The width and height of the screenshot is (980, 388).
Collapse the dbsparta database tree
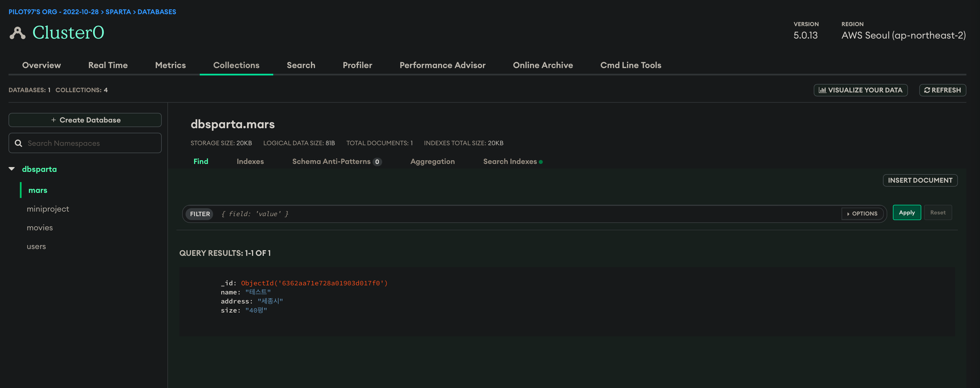point(12,169)
